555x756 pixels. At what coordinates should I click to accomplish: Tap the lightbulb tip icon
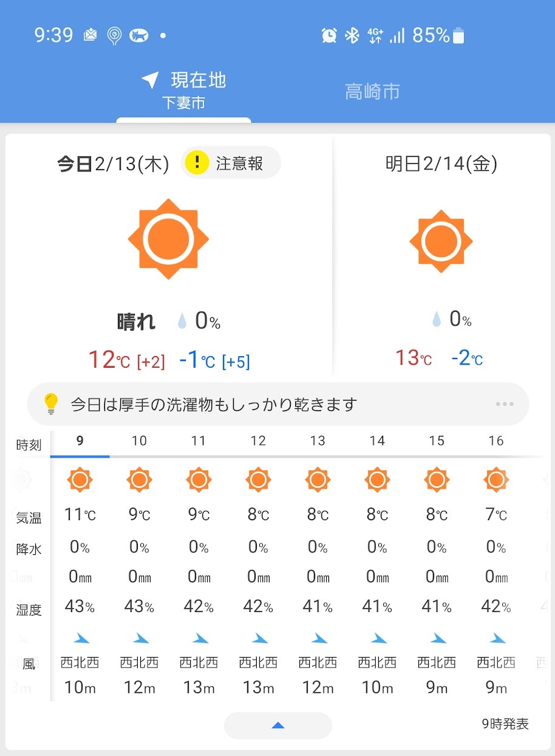point(52,404)
